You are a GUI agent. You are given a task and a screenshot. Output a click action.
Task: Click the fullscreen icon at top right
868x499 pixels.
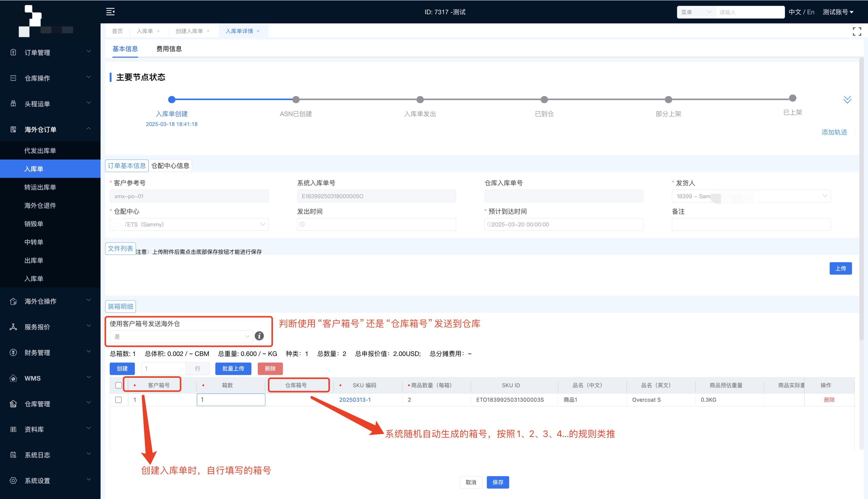857,32
